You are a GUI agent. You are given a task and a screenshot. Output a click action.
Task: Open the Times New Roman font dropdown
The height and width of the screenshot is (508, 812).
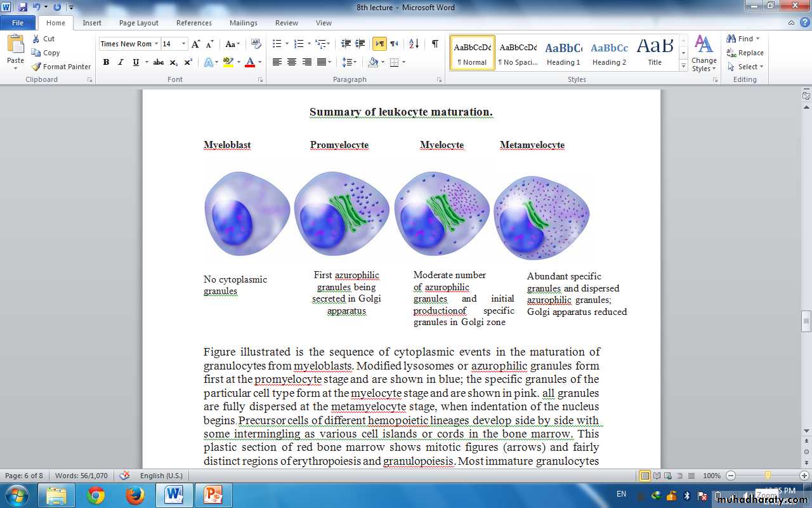[156, 44]
